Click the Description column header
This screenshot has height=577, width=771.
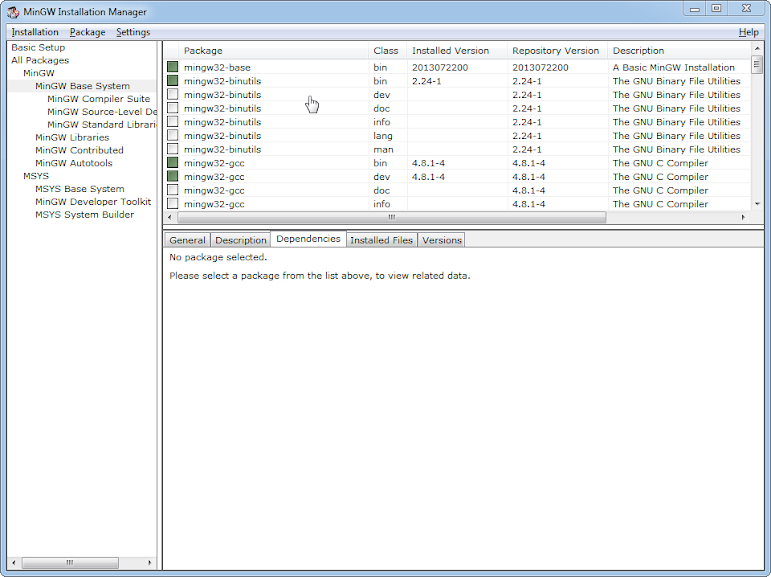(x=680, y=50)
